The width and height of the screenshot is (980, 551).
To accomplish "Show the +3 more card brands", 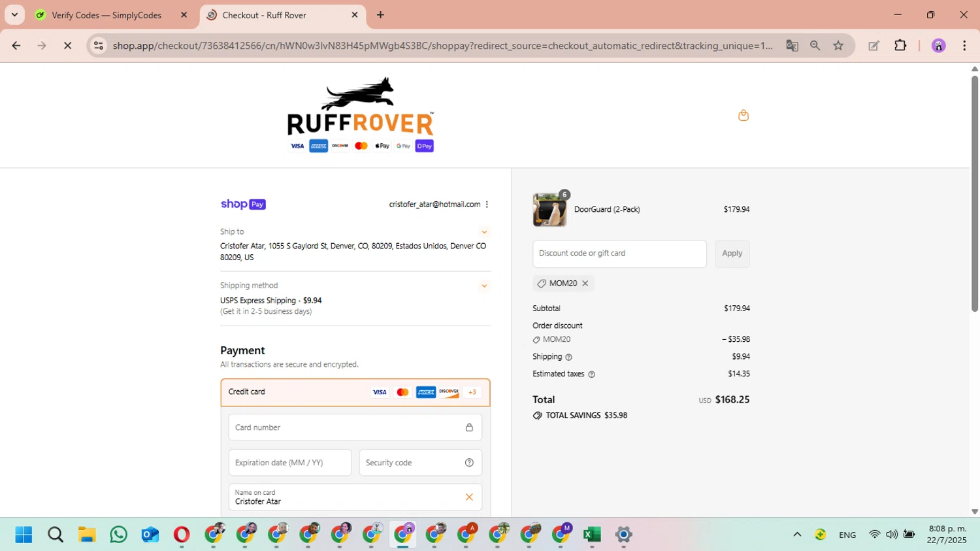I will pyautogui.click(x=472, y=392).
